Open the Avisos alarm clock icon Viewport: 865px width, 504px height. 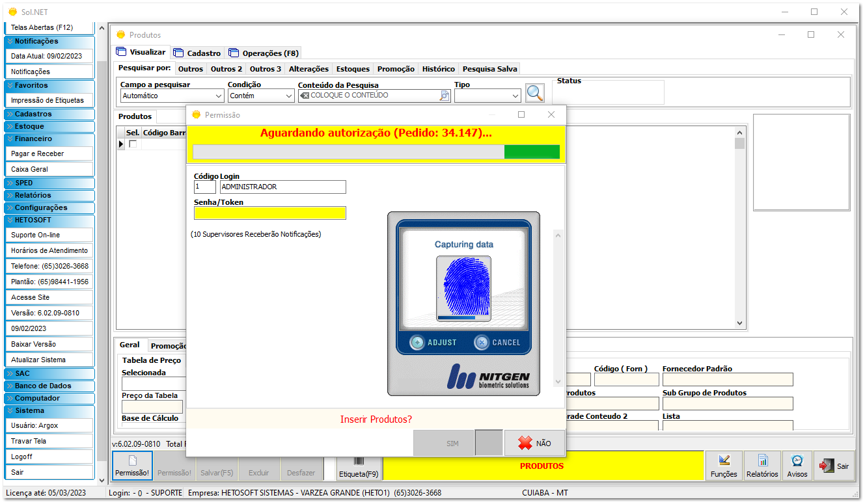click(797, 466)
